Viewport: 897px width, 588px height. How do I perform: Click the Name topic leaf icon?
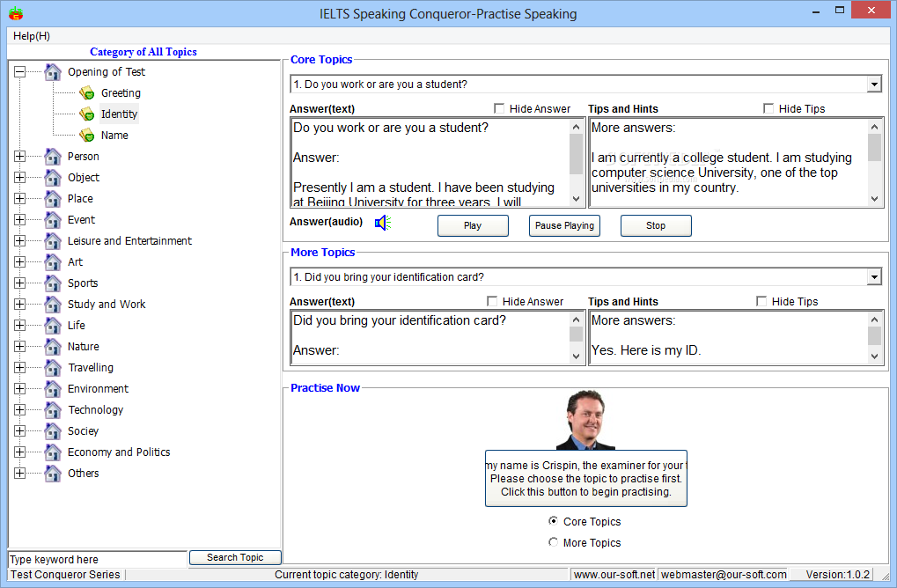[x=87, y=135]
